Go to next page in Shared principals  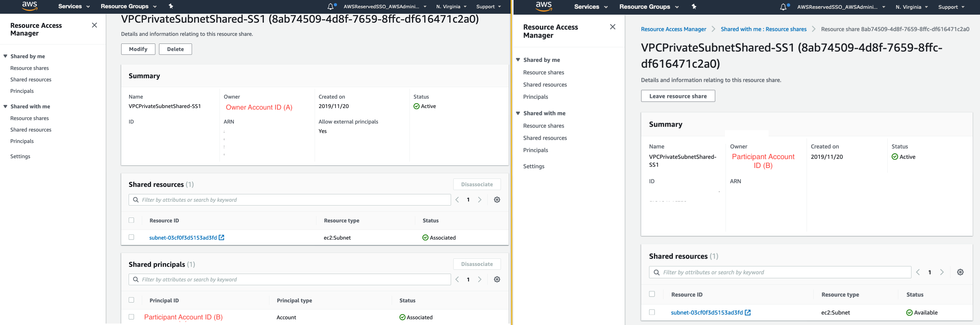click(480, 279)
